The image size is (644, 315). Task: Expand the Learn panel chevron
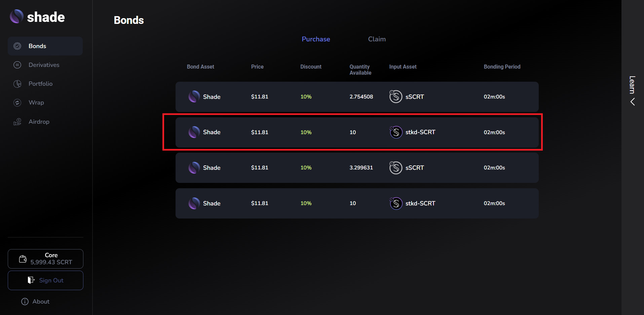point(633,102)
